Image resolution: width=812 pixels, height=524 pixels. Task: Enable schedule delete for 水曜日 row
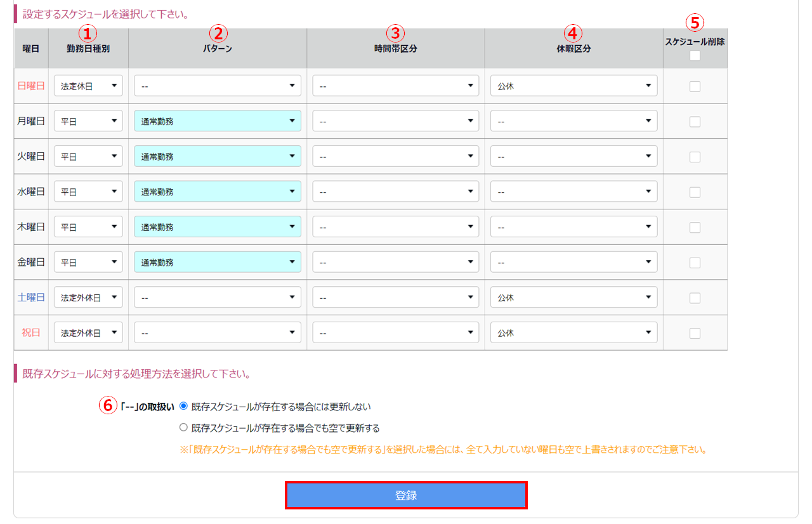pyautogui.click(x=695, y=192)
